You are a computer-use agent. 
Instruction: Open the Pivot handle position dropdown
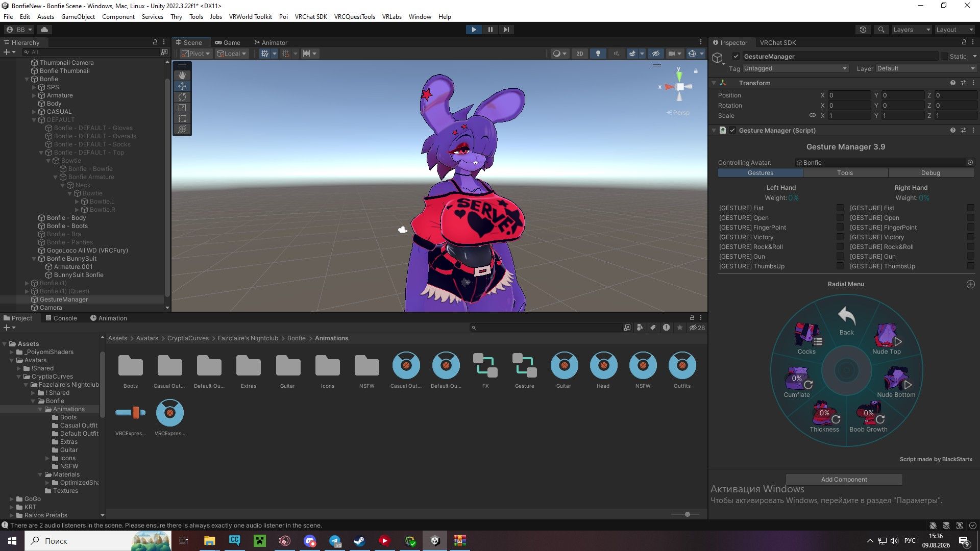[196, 54]
